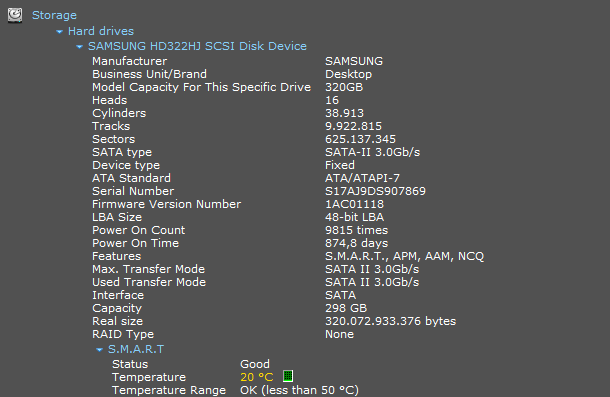Select the Hard drives heading

(101, 31)
